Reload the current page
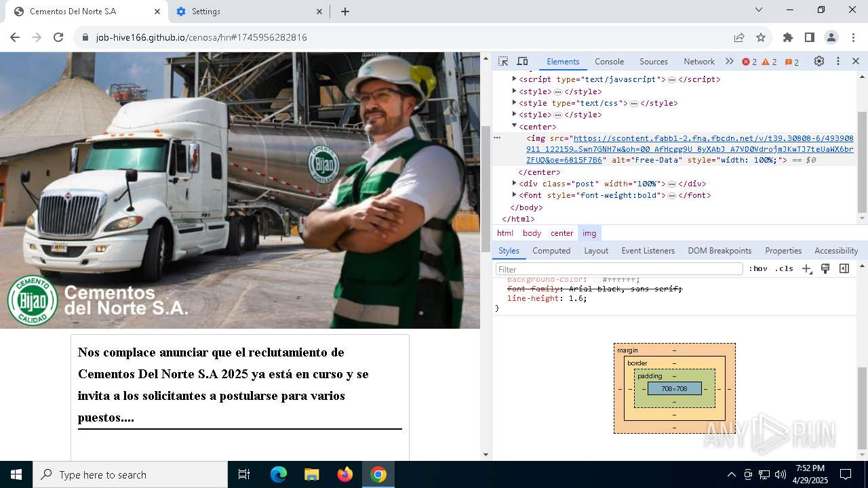 click(58, 37)
